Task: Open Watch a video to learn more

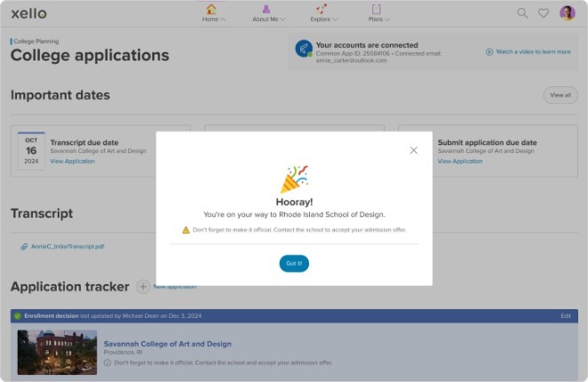Action: click(533, 52)
